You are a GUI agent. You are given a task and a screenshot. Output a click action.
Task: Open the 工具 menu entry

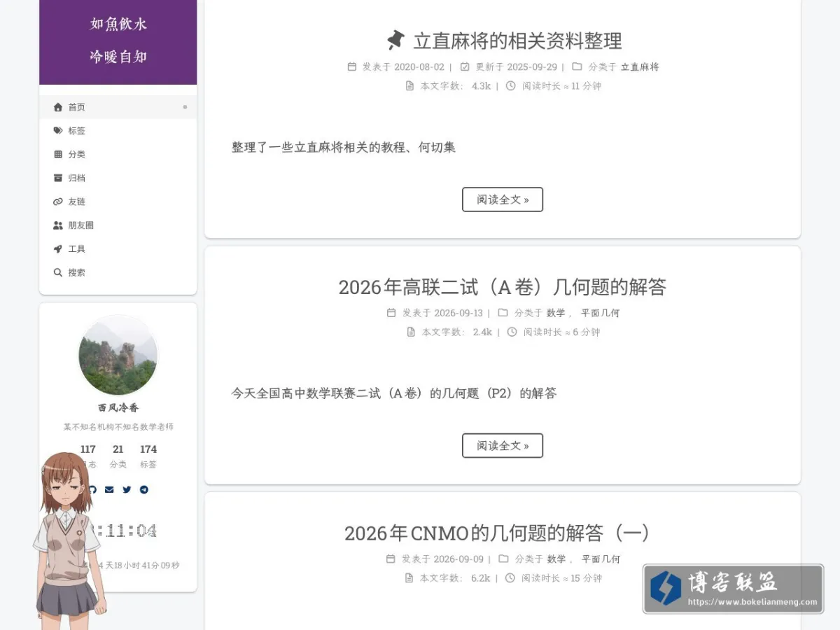118,249
